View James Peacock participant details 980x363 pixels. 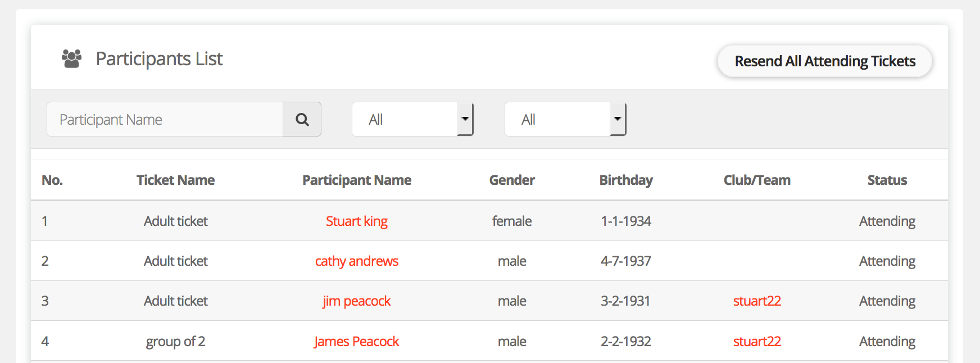pyautogui.click(x=356, y=341)
